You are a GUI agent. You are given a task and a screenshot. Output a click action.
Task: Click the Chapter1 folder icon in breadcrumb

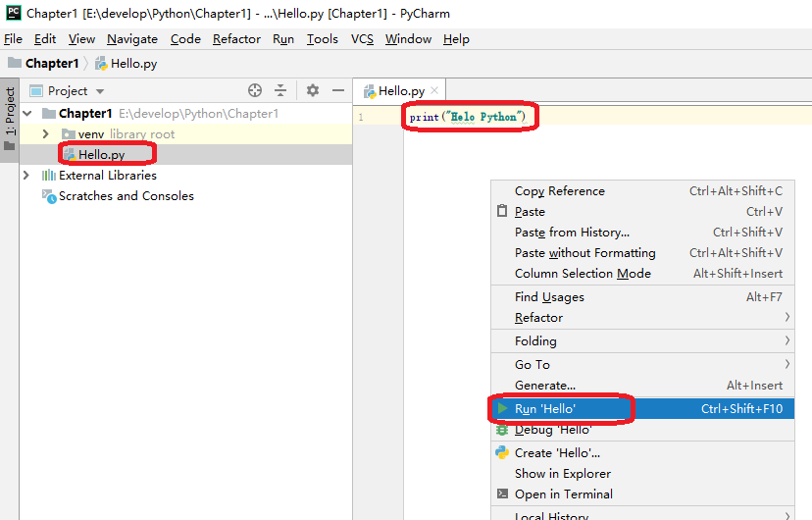coord(15,63)
